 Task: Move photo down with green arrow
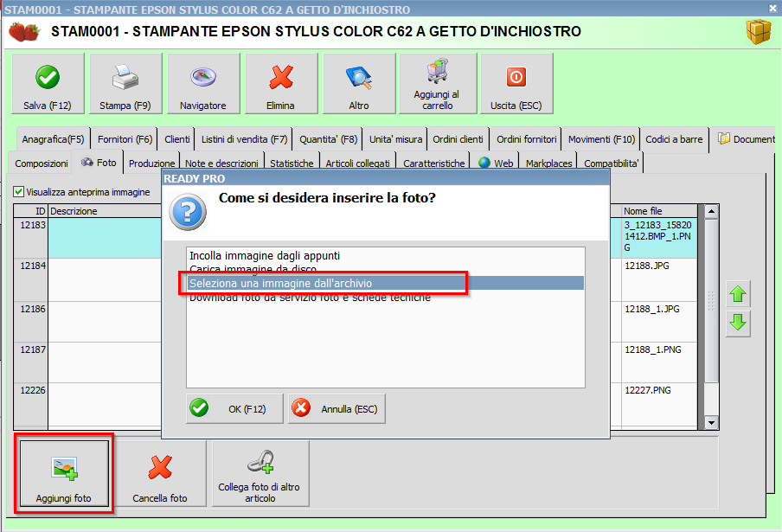(x=738, y=323)
